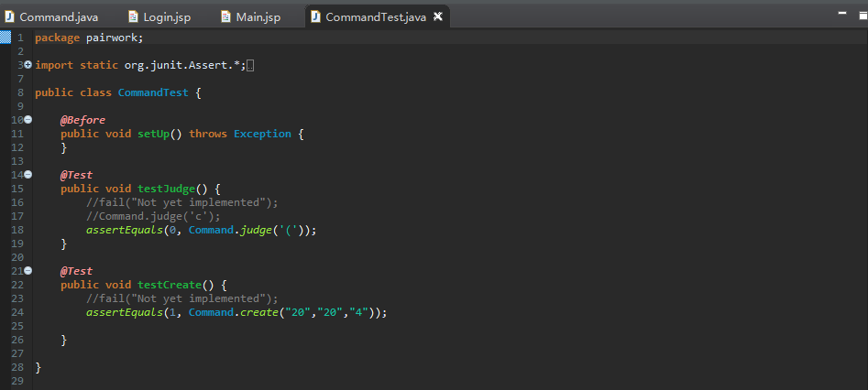Click line number 29 in the gutter
Screen dimensions: 868x390
17,381
